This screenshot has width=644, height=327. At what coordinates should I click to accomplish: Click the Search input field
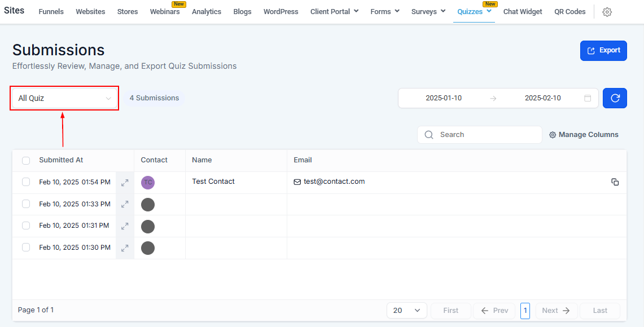[x=480, y=135]
